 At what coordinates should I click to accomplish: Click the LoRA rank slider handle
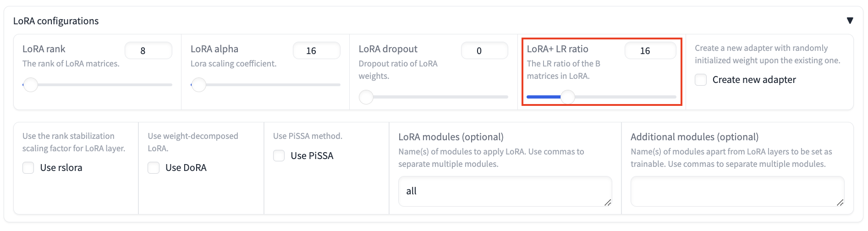(31, 85)
